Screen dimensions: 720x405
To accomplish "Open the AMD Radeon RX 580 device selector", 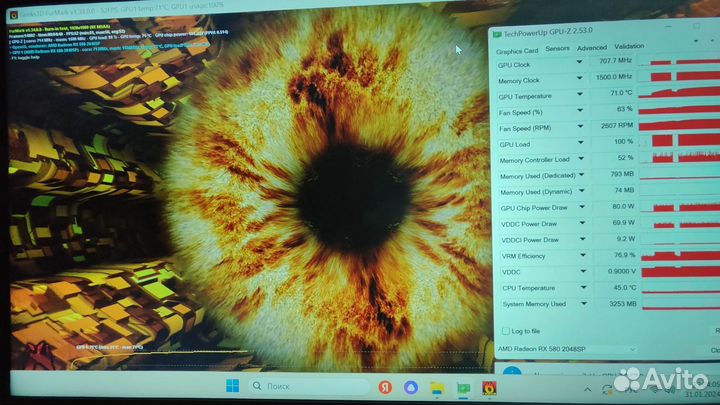I will point(567,349).
